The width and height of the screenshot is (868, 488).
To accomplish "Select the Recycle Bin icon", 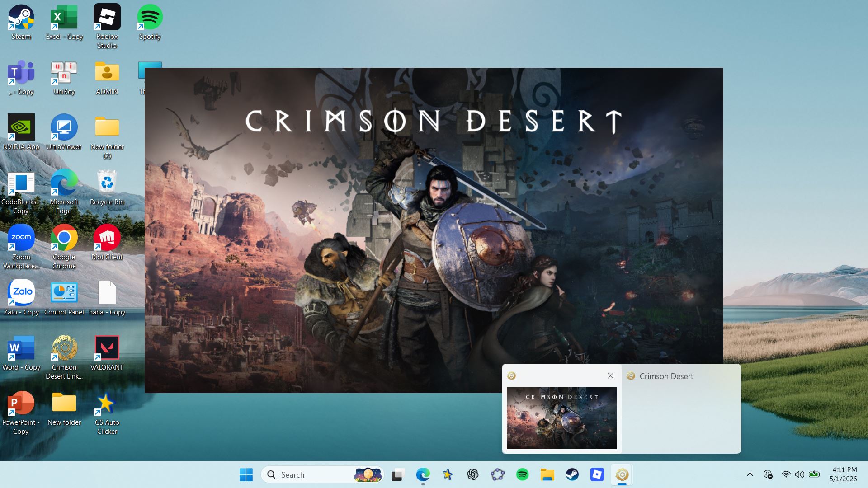I will pyautogui.click(x=107, y=188).
